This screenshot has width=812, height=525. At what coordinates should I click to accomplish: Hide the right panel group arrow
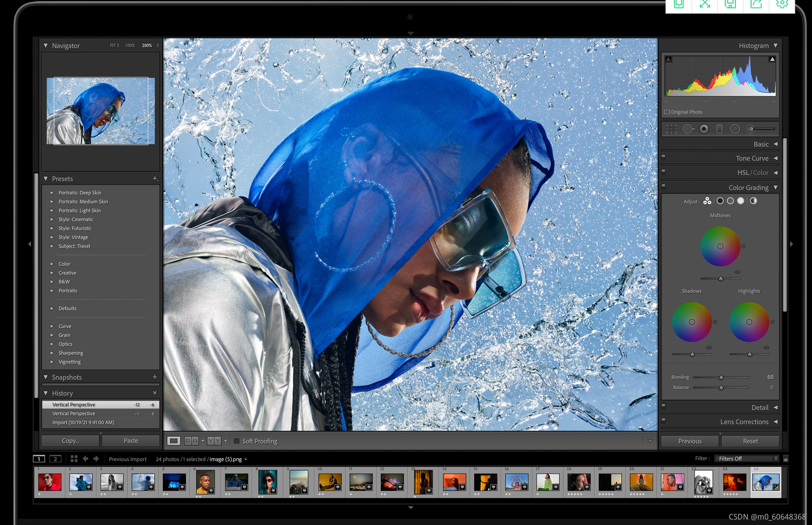coord(791,244)
